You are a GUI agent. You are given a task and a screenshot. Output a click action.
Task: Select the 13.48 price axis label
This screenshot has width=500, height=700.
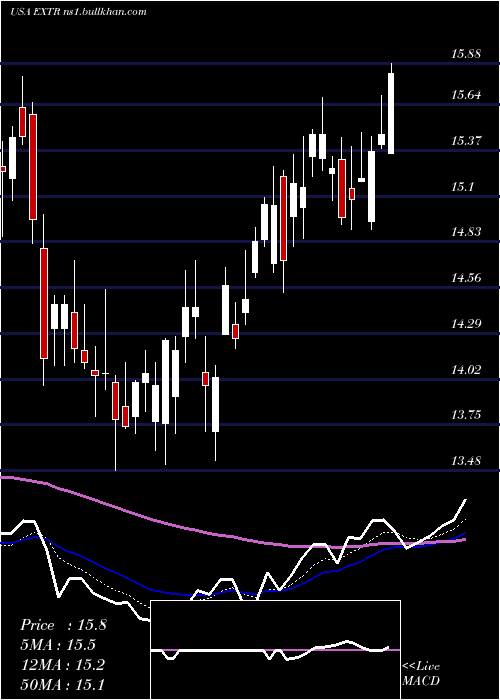tap(466, 460)
